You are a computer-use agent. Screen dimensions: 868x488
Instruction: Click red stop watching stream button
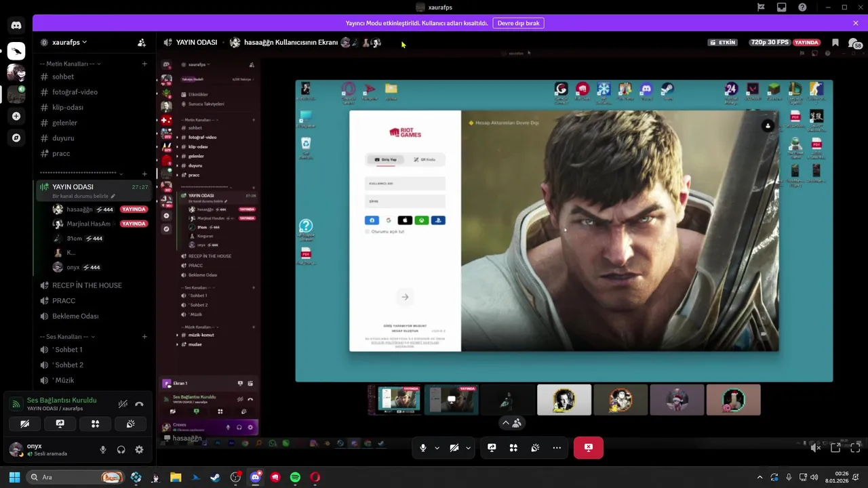[x=589, y=447]
